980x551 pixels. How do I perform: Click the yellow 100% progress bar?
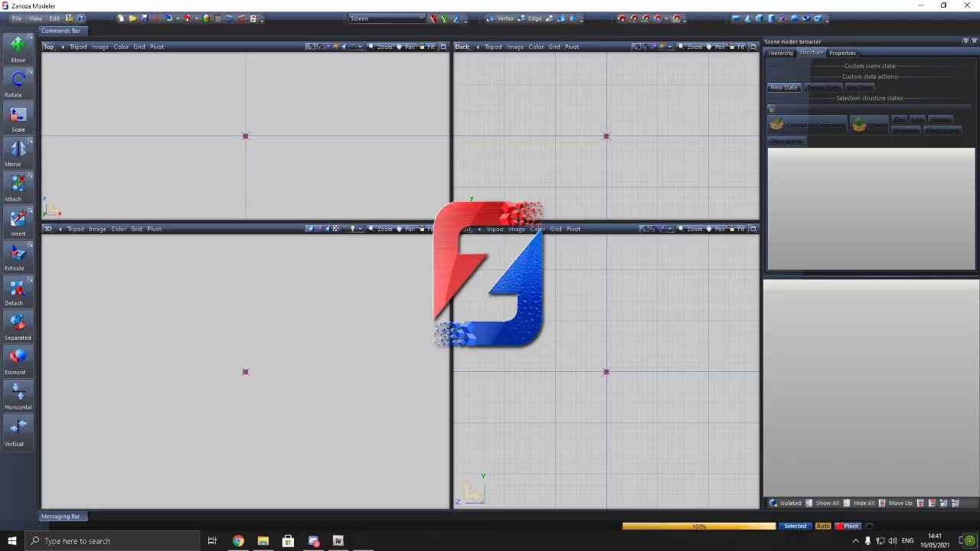coord(699,526)
